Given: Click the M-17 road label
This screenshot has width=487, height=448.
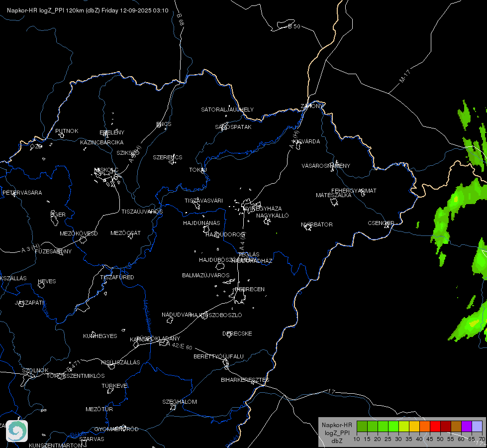Looking at the screenshot, I should pos(405,76).
